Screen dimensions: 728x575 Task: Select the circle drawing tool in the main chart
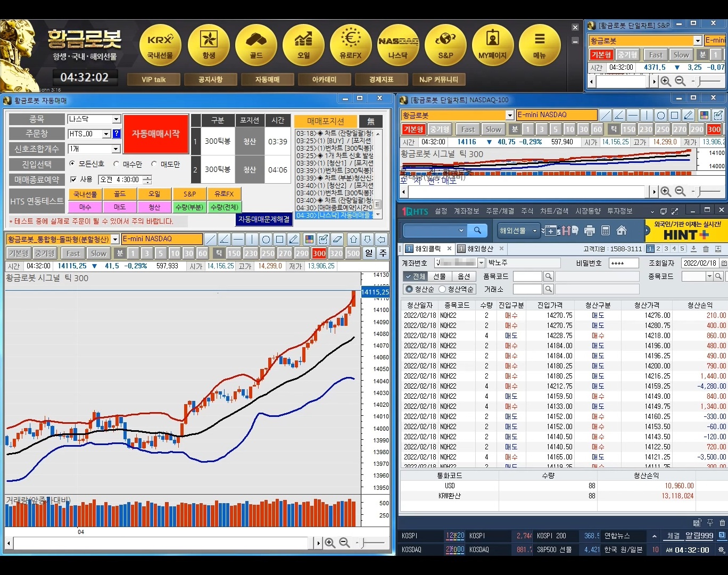(x=266, y=239)
